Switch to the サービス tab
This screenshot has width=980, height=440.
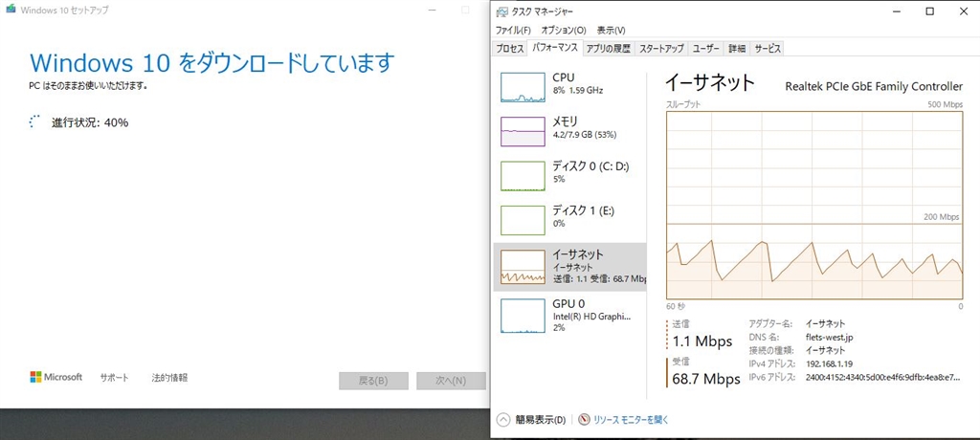(x=767, y=49)
